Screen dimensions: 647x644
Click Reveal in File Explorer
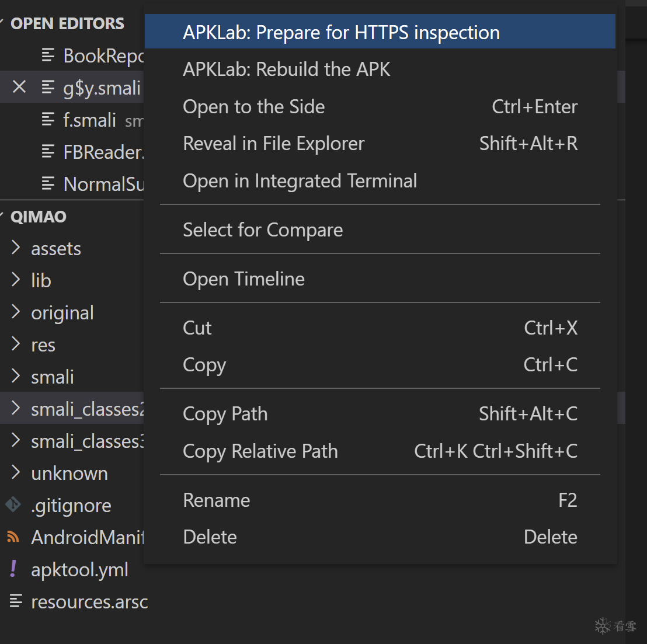click(x=273, y=144)
